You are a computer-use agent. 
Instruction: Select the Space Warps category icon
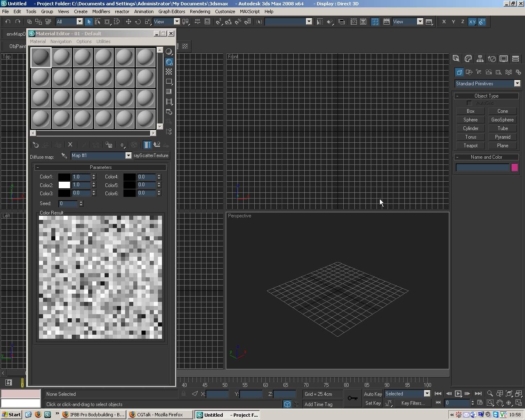509,72
